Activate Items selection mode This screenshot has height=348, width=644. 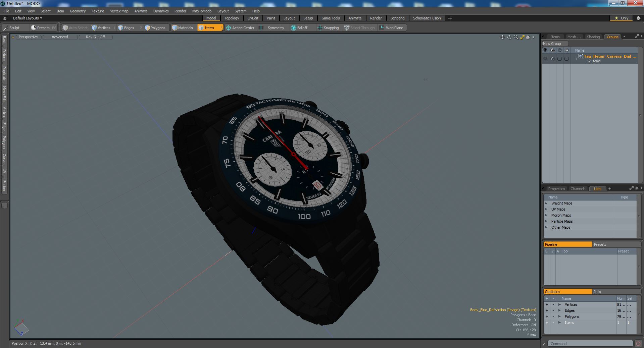(210, 28)
